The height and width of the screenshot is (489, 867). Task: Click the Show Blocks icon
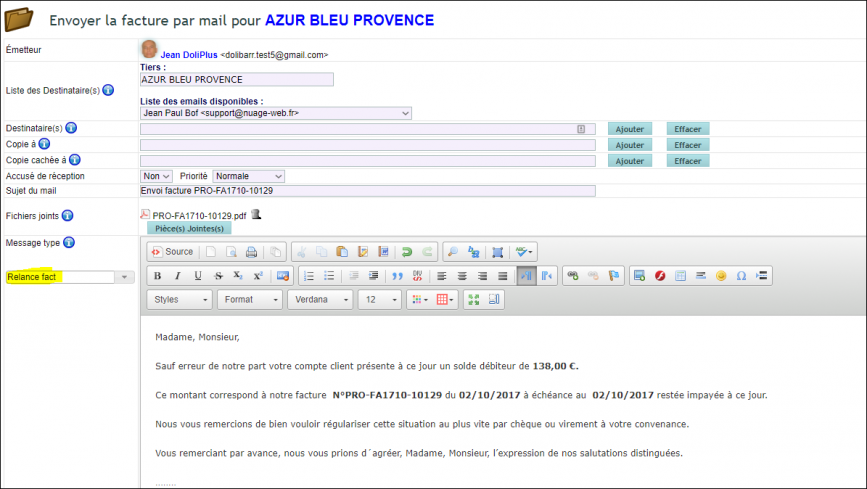tap(494, 299)
